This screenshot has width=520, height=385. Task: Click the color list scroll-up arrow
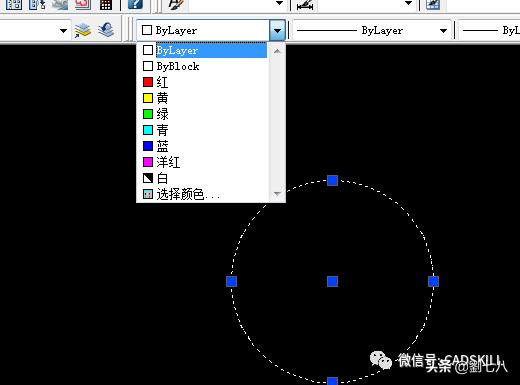(277, 51)
